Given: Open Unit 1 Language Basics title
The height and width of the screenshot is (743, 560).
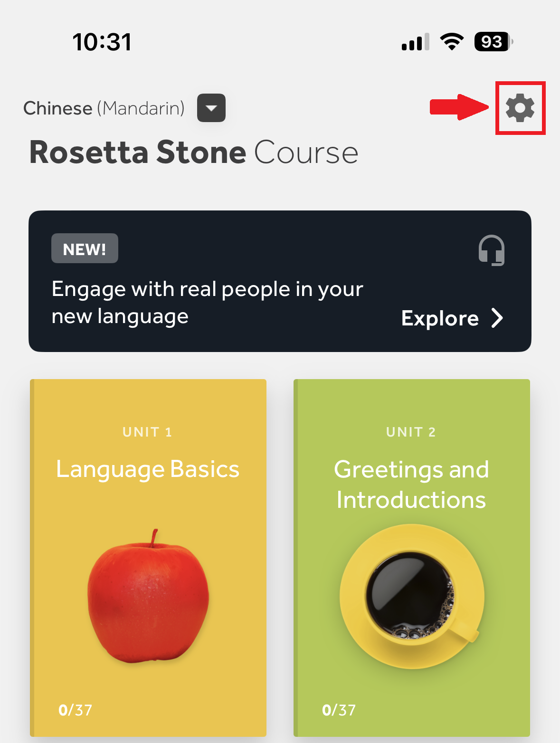Looking at the screenshot, I should tap(148, 469).
